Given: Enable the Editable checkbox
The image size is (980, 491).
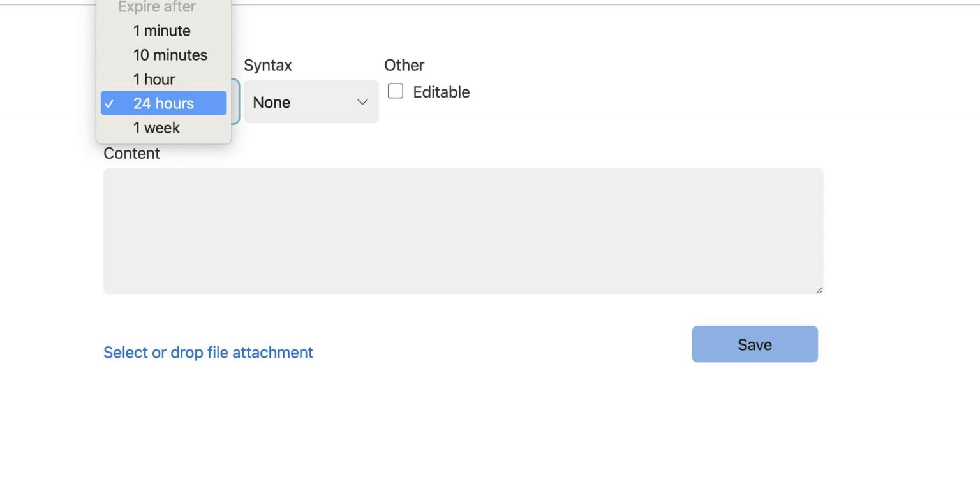Looking at the screenshot, I should click(x=396, y=91).
